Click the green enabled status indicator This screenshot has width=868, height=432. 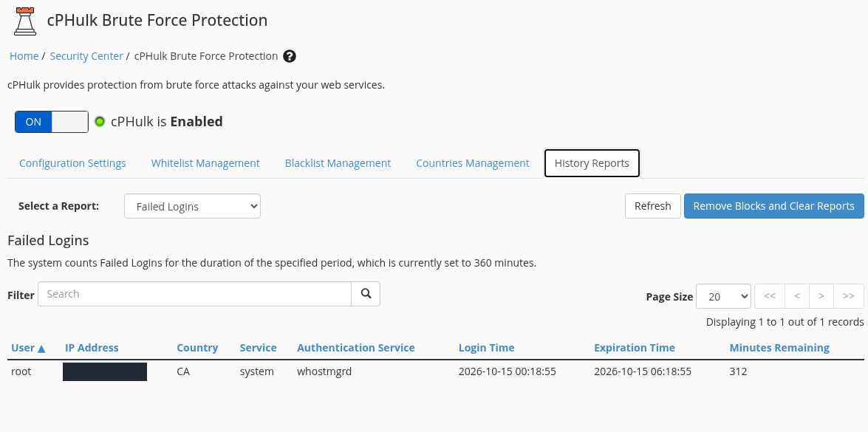click(x=100, y=122)
